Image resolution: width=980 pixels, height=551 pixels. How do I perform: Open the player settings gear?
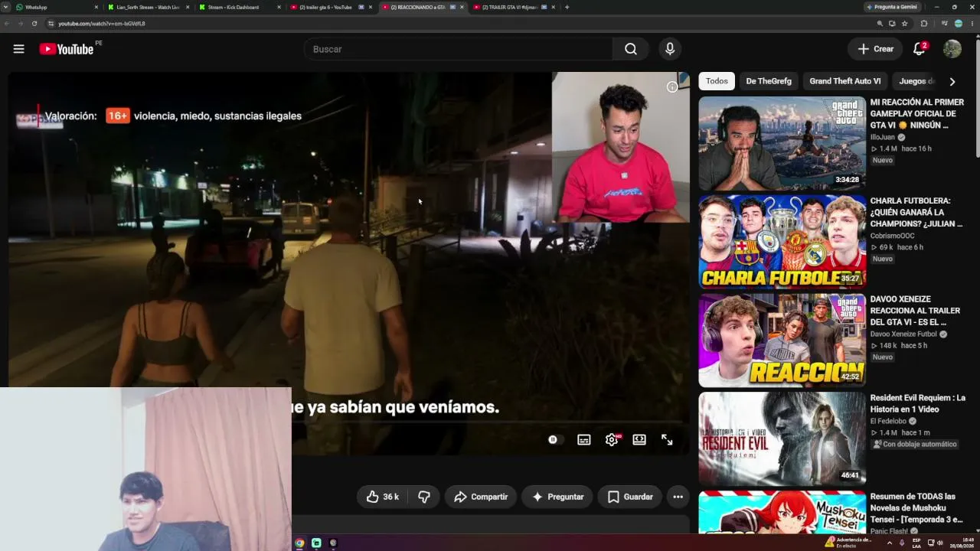(612, 440)
